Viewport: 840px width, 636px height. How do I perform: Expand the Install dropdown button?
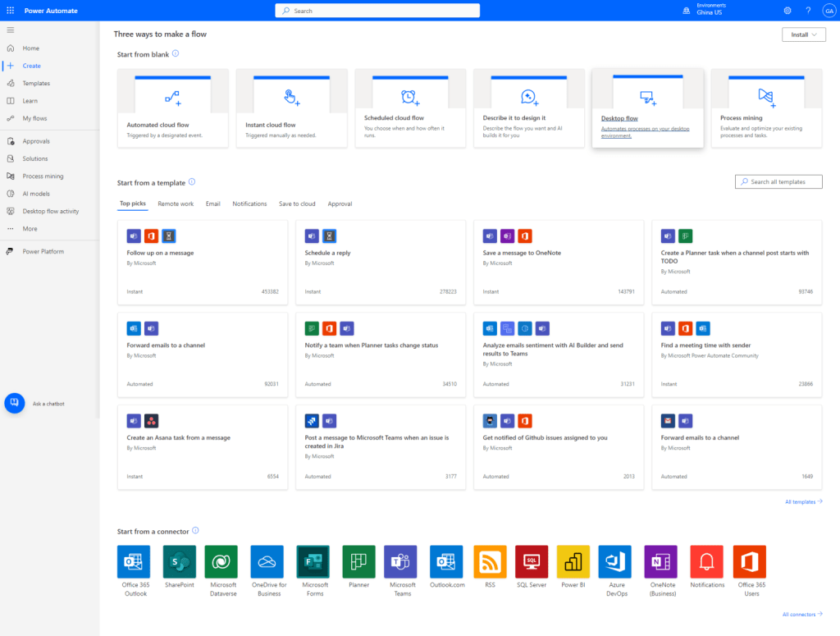[804, 34]
